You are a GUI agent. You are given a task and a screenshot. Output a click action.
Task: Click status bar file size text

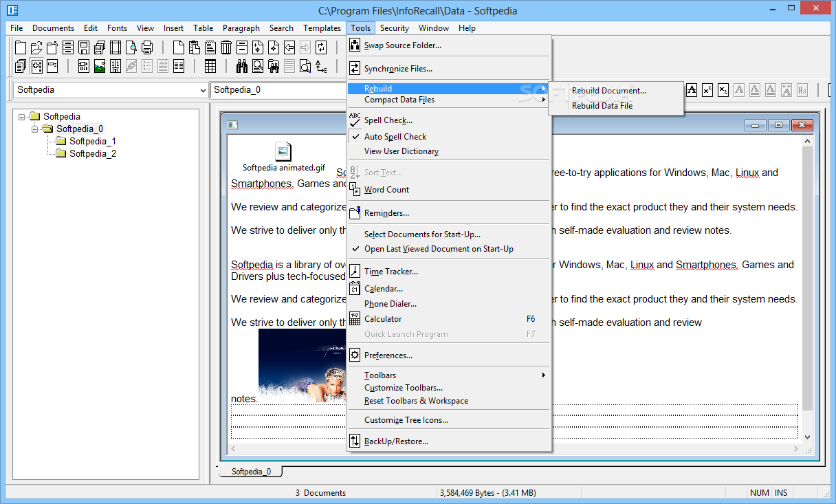[487, 492]
